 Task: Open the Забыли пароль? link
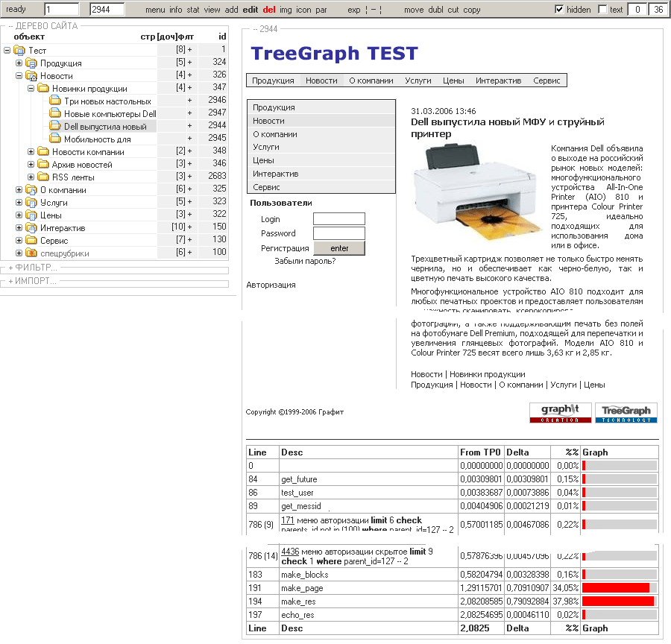(x=305, y=261)
